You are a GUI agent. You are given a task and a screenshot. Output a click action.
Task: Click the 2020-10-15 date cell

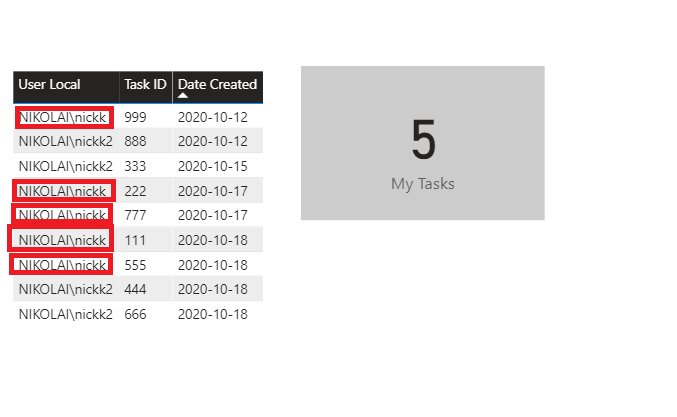pyautogui.click(x=212, y=166)
